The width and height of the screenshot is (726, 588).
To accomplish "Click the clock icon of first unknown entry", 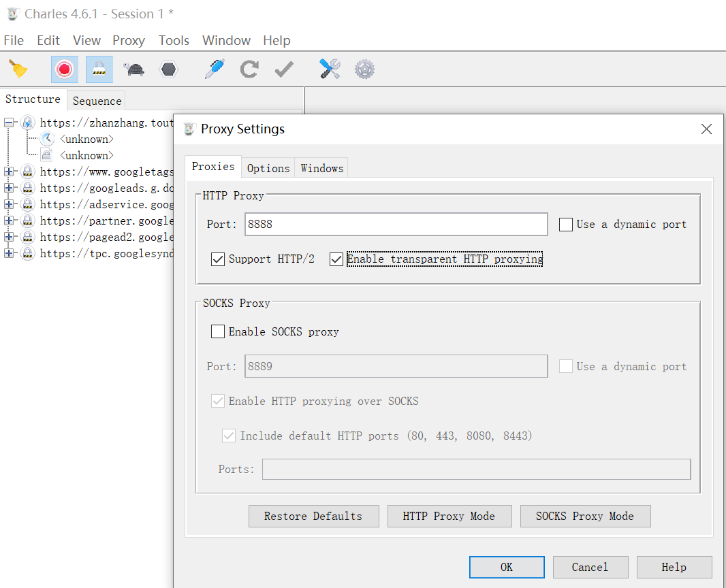I will 47,139.
